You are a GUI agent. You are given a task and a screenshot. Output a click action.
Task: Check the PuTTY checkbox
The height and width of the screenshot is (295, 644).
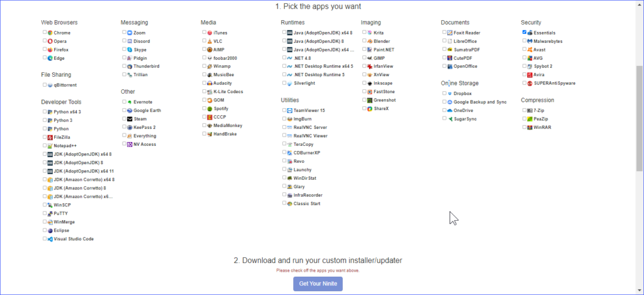[45, 213]
